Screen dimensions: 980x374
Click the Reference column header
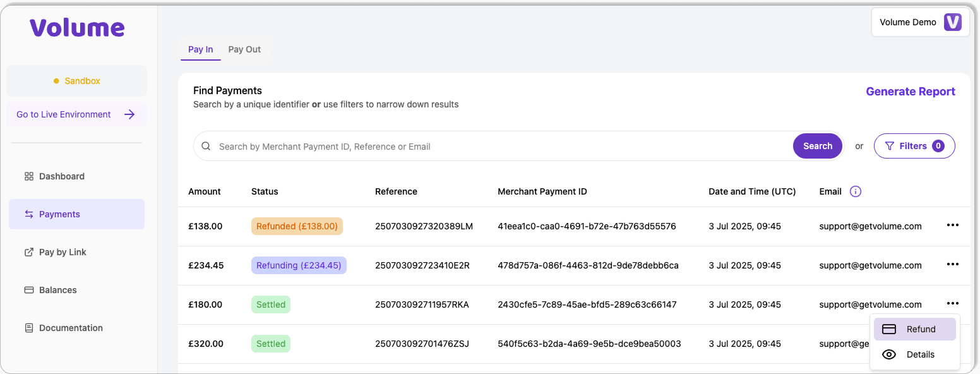click(396, 191)
